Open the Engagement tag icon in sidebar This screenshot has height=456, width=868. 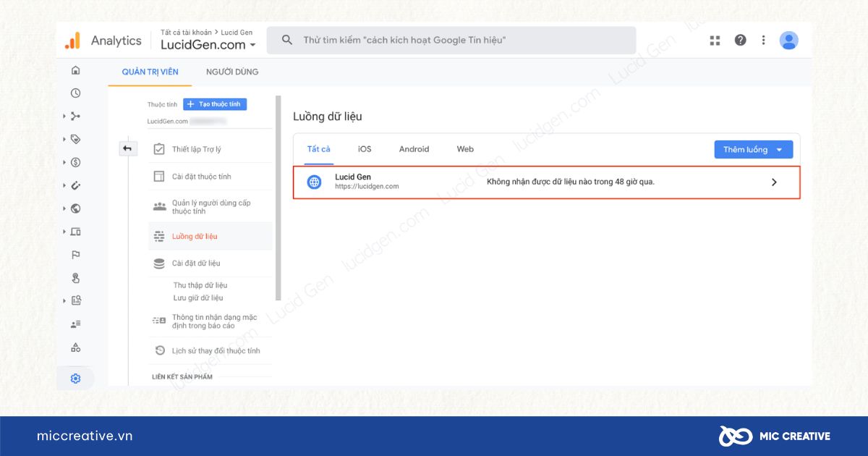[75, 139]
